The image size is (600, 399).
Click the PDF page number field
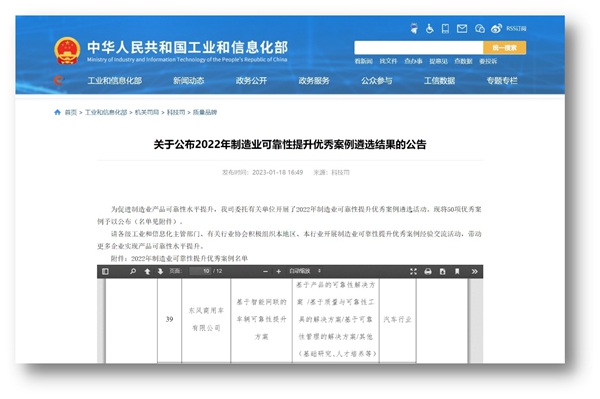(x=201, y=271)
